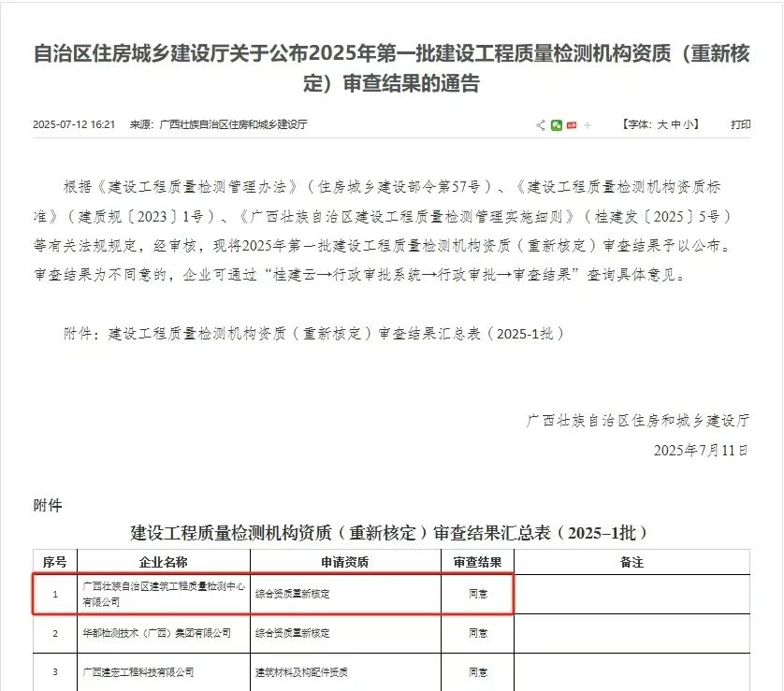
Task: Set font size to 大 (large)
Action: coord(662,124)
